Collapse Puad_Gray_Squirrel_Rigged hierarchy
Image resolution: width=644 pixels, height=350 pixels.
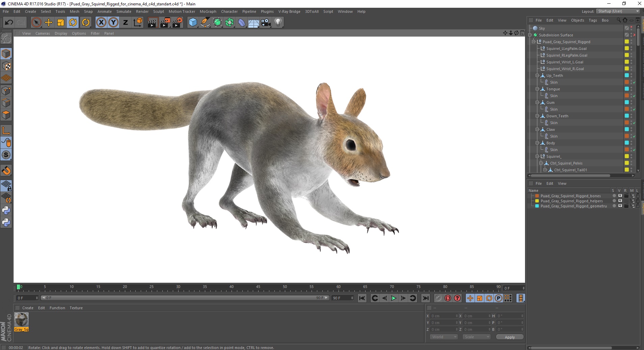click(534, 42)
